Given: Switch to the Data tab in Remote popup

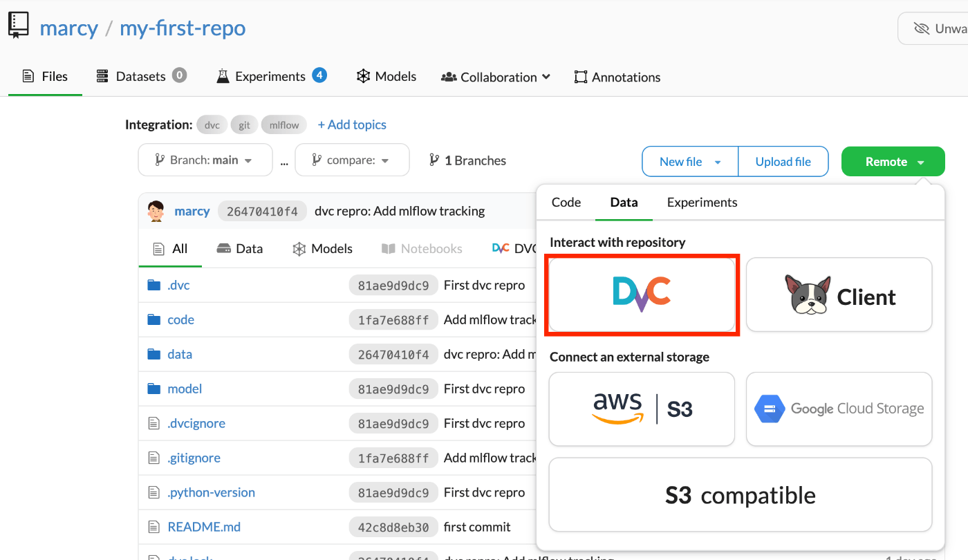Looking at the screenshot, I should point(624,203).
